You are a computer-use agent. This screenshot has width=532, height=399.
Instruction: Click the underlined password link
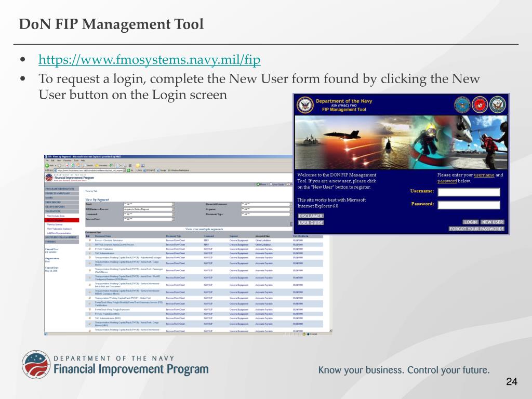[447, 181]
